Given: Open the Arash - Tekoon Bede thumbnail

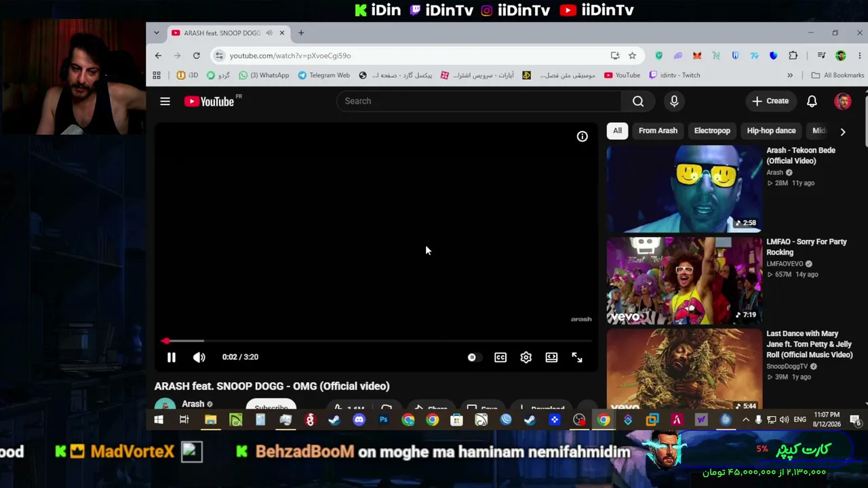Looking at the screenshot, I should point(684,189).
